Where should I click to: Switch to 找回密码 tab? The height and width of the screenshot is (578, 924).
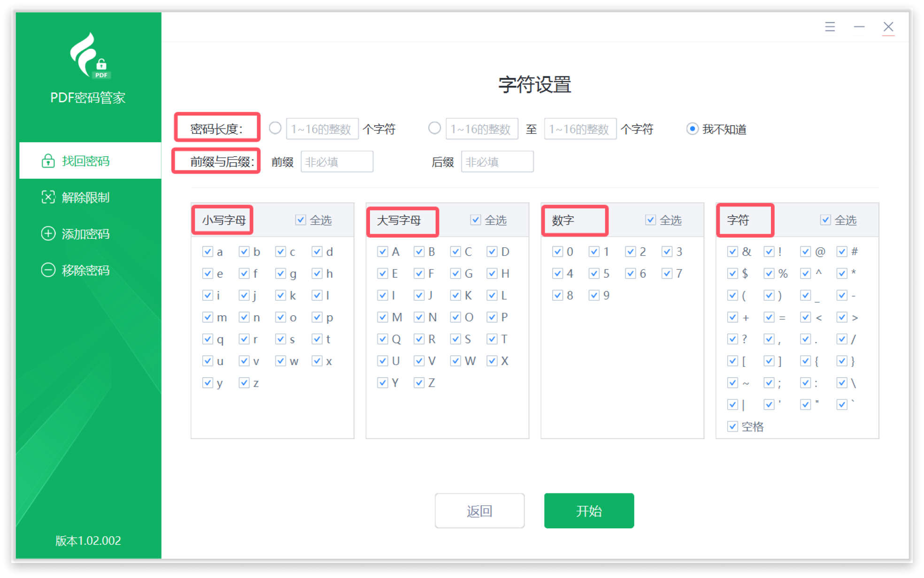[x=90, y=160]
